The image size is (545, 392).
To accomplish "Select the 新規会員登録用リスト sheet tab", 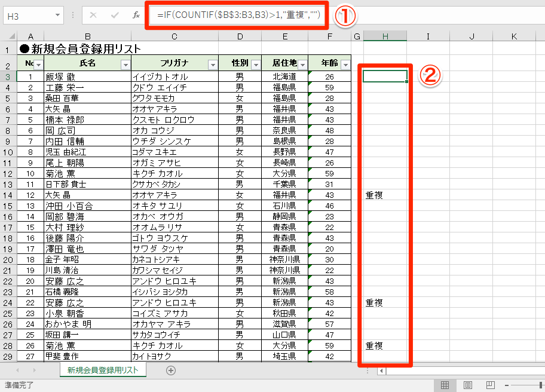I will (x=103, y=370).
